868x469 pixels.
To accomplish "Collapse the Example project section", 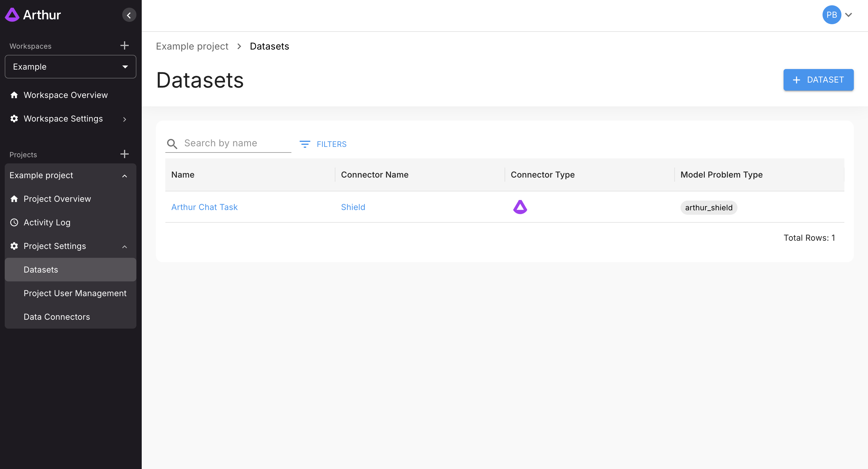I will click(x=124, y=176).
